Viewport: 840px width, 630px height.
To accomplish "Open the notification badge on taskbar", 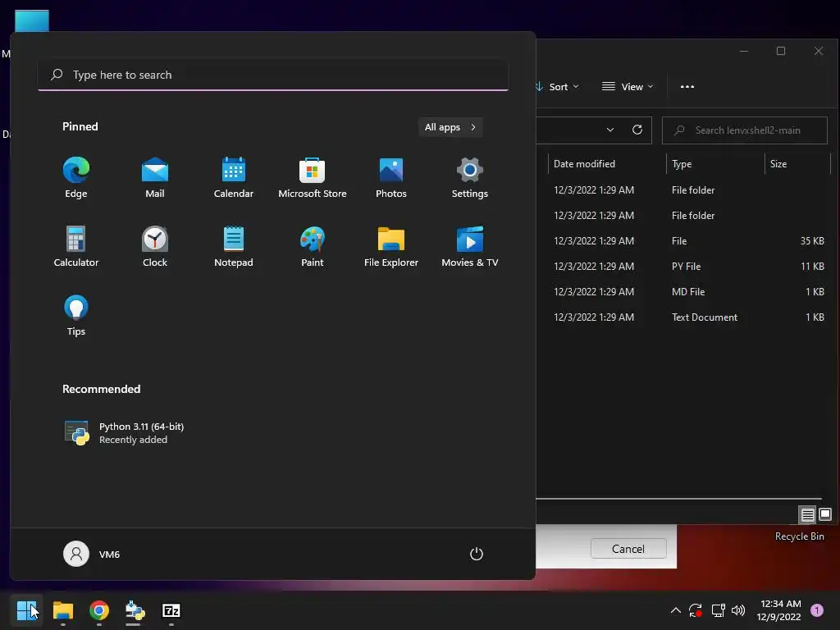I will pos(817,610).
